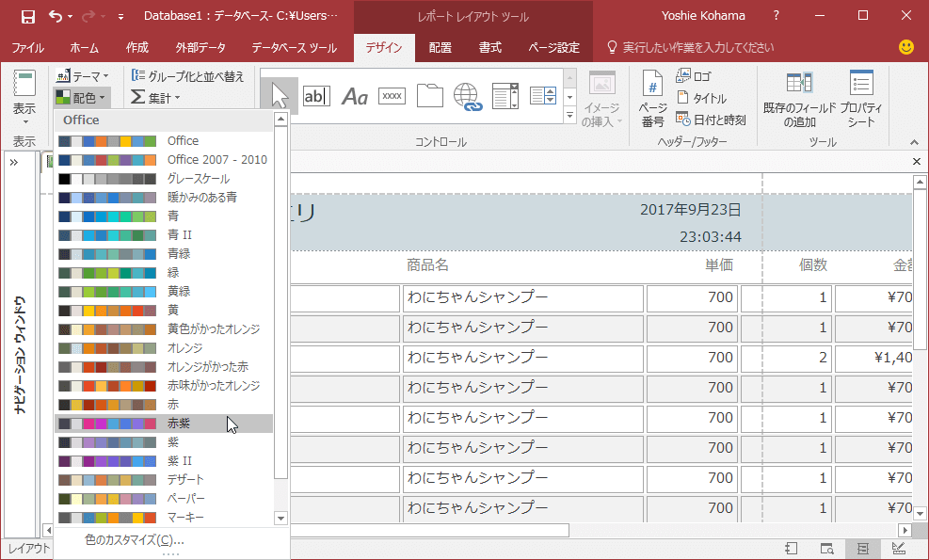
Task: Switch to the 書式 tab
Action: tap(490, 47)
